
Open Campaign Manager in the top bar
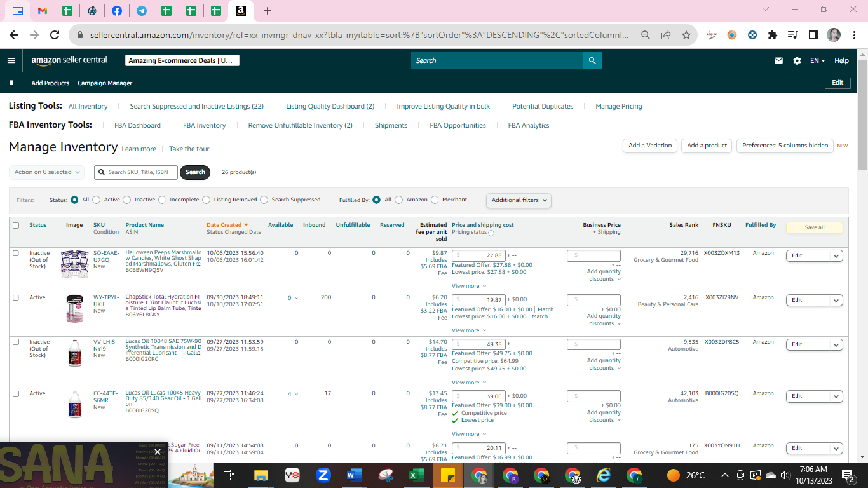point(105,83)
